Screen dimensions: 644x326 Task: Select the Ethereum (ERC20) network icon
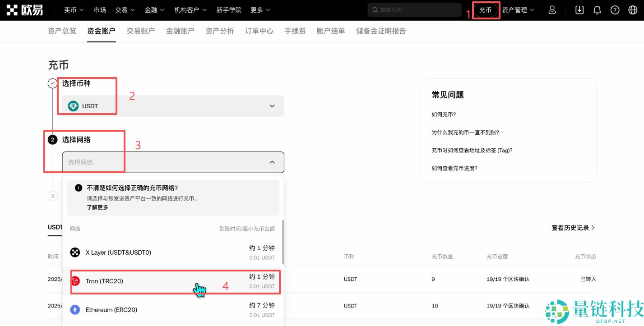[75, 310]
